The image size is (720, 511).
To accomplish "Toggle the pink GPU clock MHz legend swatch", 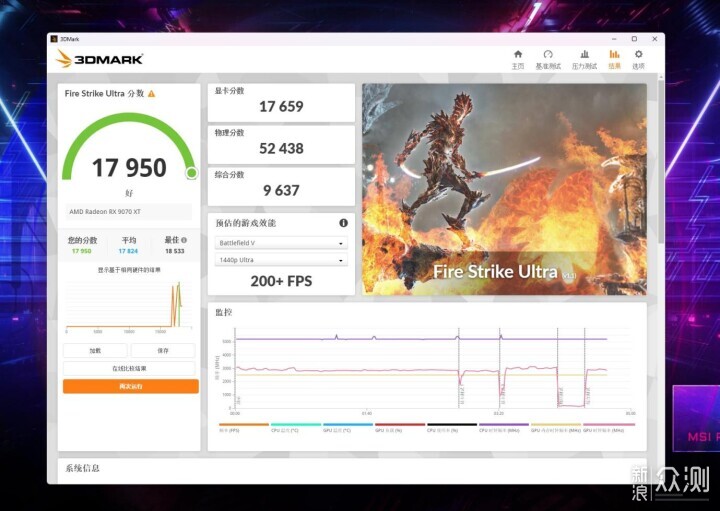I will click(609, 425).
